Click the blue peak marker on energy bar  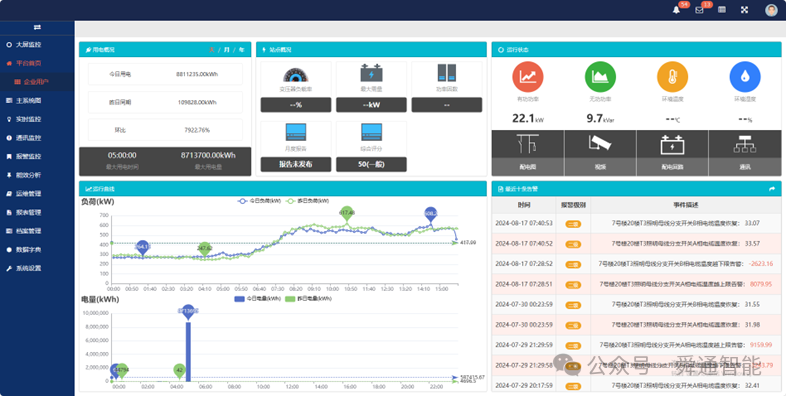188,312
